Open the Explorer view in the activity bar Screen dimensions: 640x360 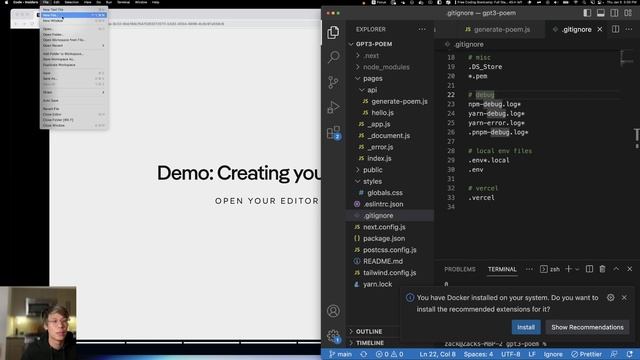coord(333,32)
